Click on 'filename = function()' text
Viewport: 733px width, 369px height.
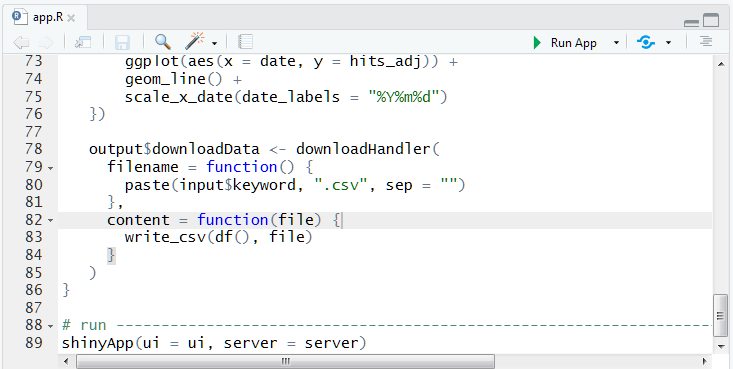click(201, 167)
